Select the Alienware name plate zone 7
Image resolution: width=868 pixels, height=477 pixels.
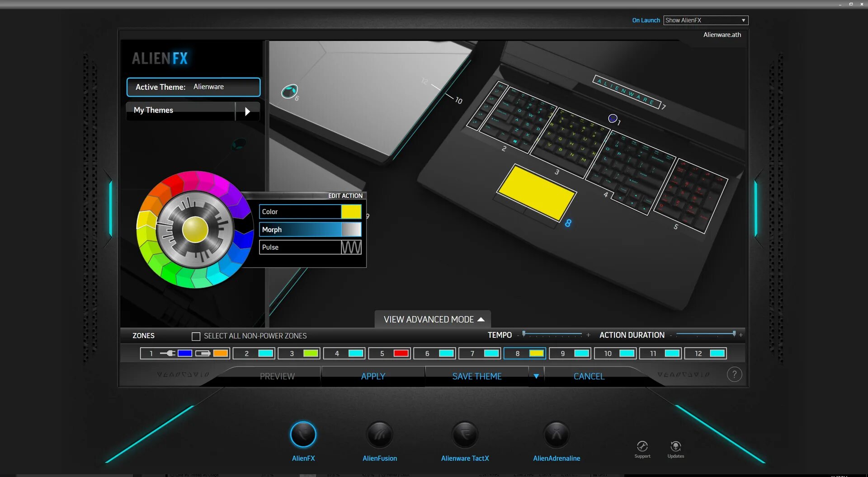tap(627, 92)
